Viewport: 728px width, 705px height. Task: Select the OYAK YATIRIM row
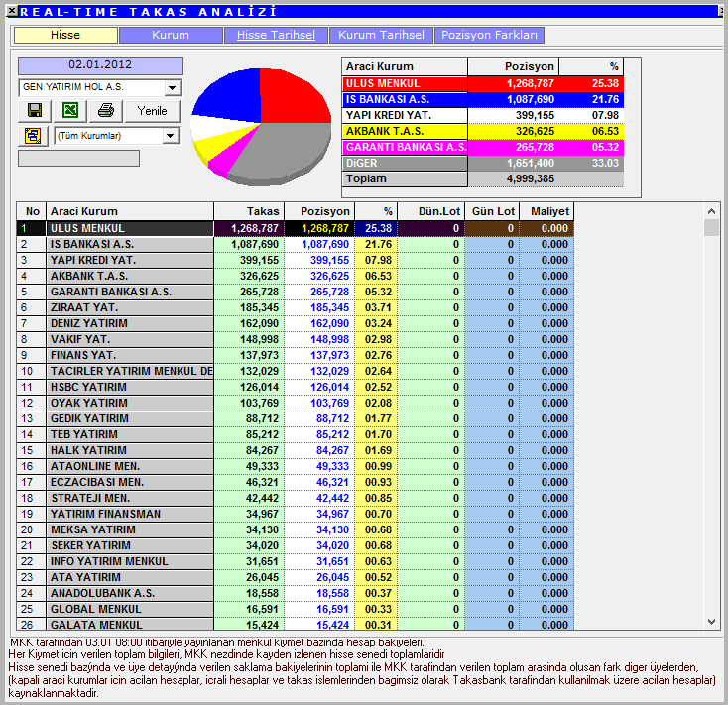point(296,403)
